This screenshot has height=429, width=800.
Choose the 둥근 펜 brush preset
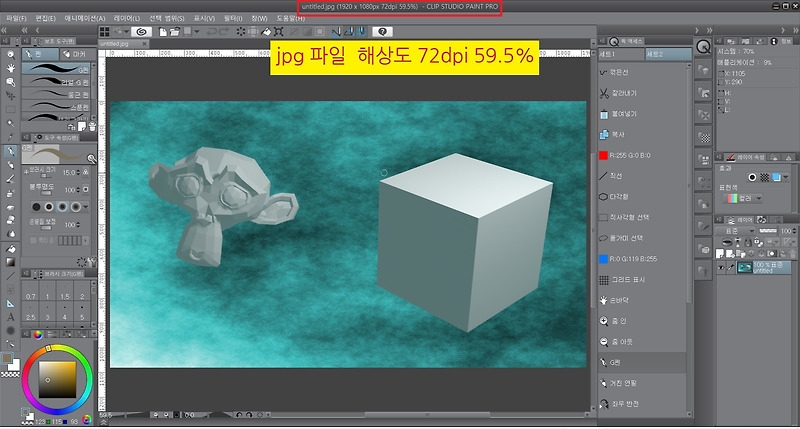click(57, 94)
